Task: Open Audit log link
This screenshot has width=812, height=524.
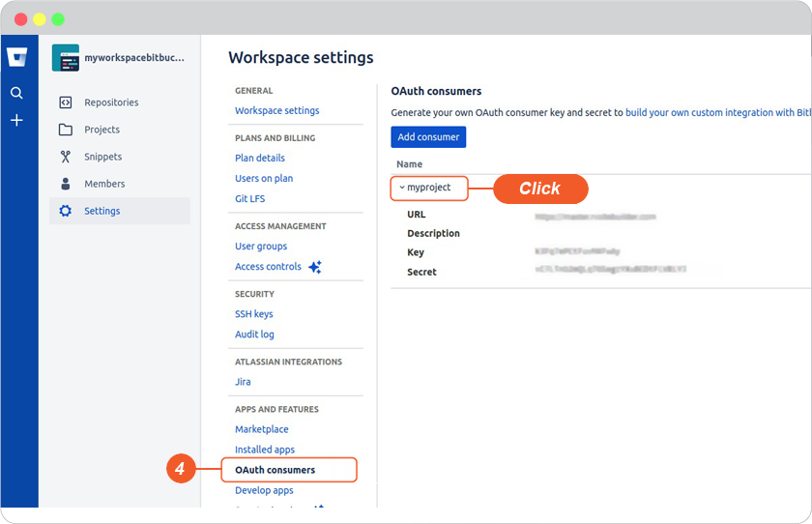Action: 254,334
